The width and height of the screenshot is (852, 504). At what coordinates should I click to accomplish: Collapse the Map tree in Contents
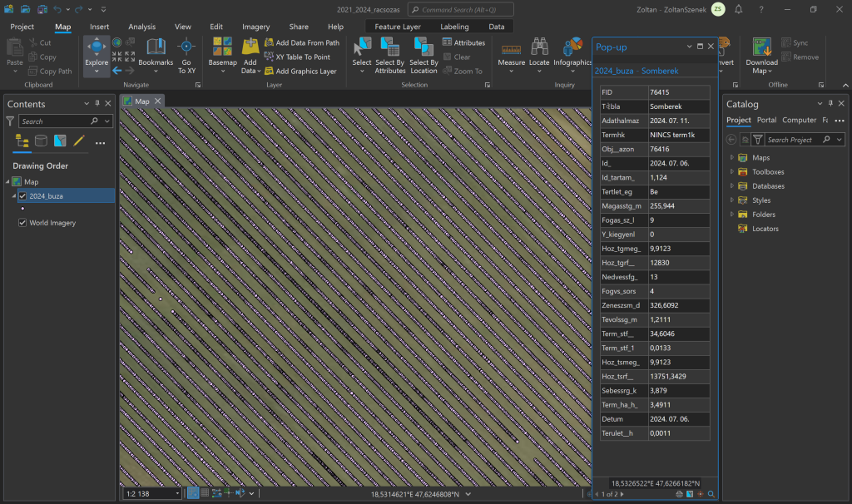pos(7,182)
